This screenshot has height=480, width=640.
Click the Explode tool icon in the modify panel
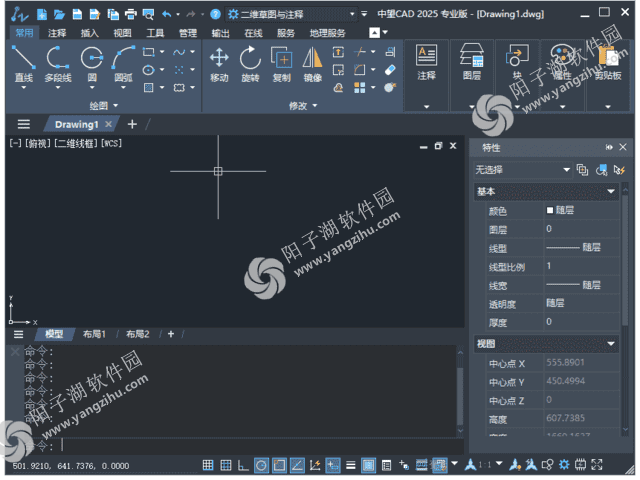coord(390,87)
